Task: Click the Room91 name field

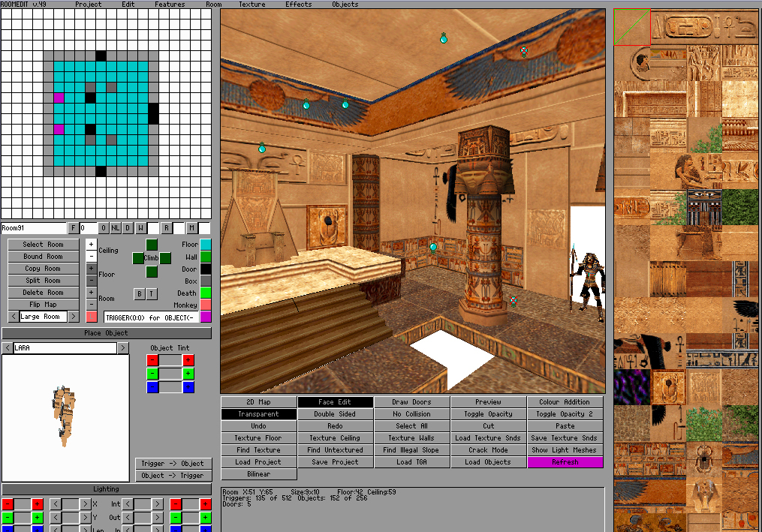Action: [34, 228]
